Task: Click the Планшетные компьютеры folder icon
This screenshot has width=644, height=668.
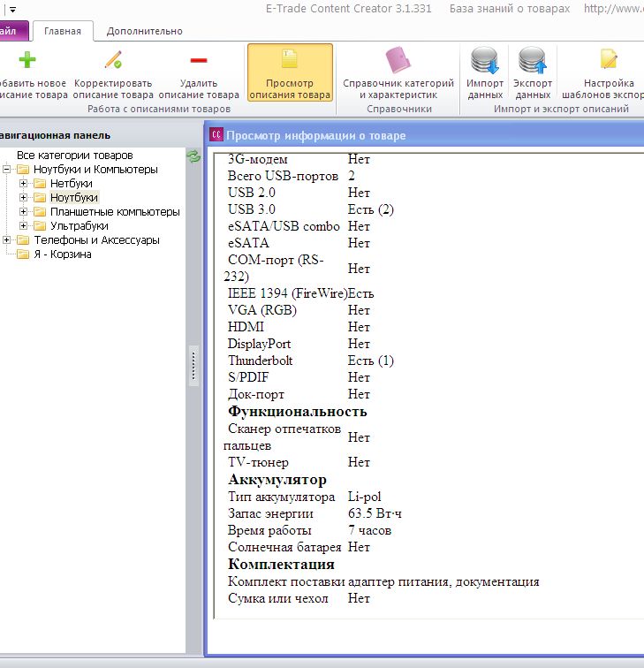Action: click(40, 212)
